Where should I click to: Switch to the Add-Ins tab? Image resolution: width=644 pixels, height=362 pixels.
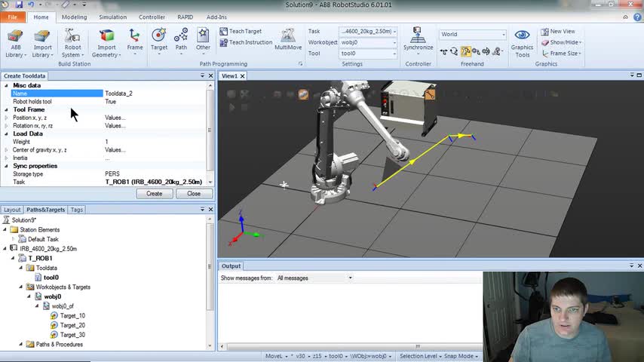(216, 17)
